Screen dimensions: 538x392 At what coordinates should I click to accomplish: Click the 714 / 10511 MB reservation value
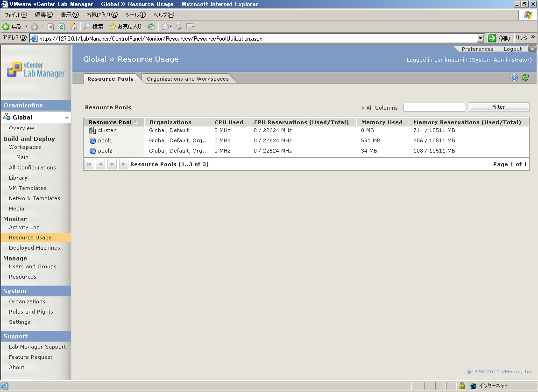click(x=434, y=130)
